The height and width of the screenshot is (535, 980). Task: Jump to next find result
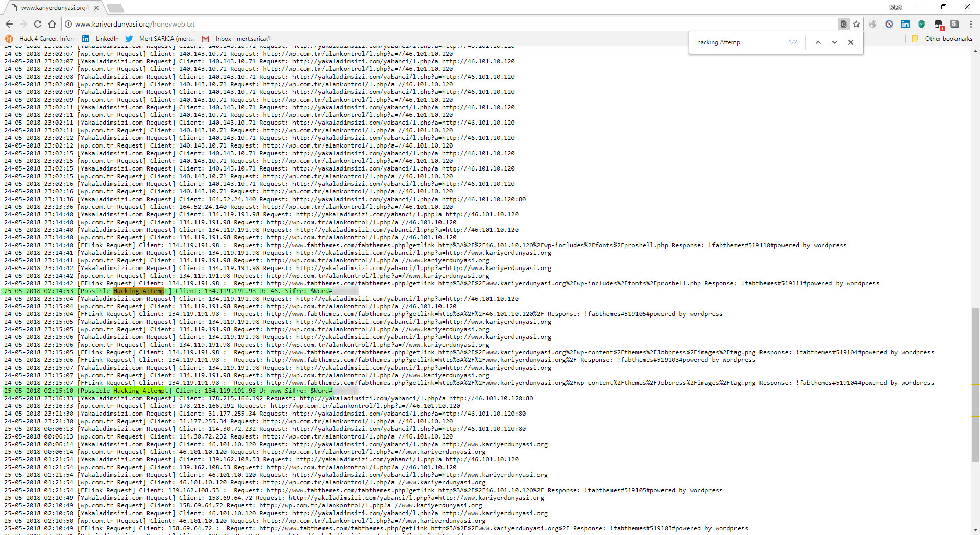click(x=835, y=42)
